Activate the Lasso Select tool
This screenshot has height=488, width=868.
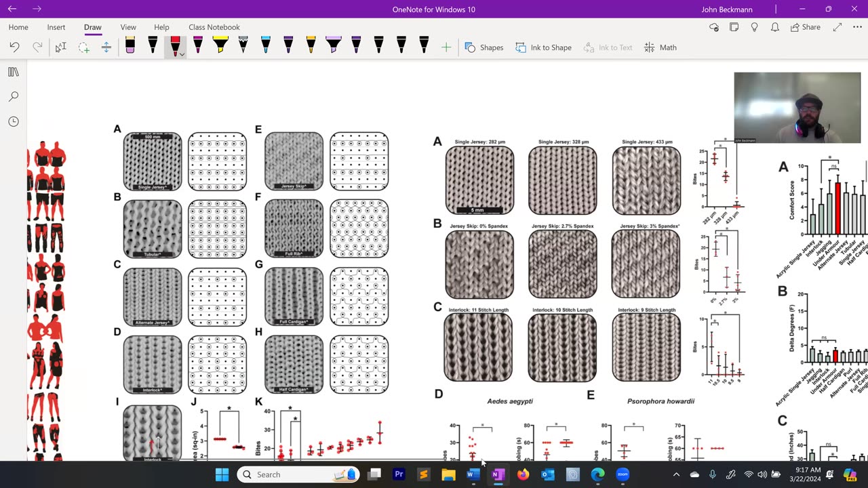(x=83, y=47)
